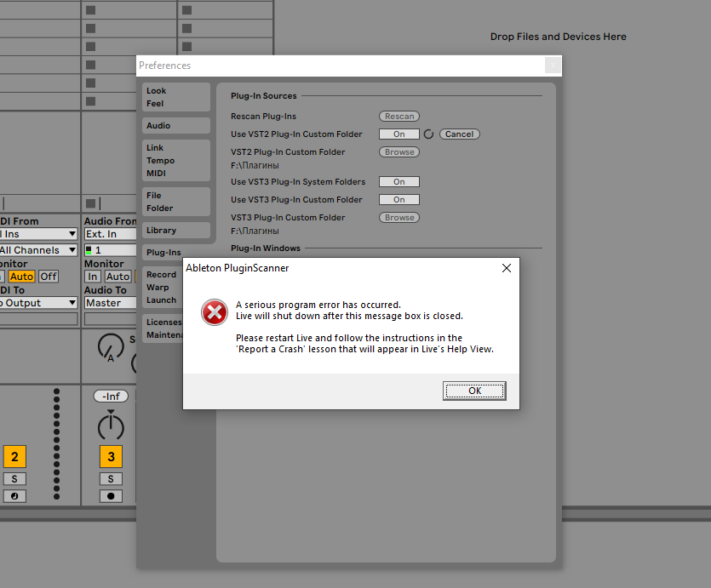The image size is (711, 588).
Task: Click the 'A serious program error has occurred.' message
Action: (318, 305)
